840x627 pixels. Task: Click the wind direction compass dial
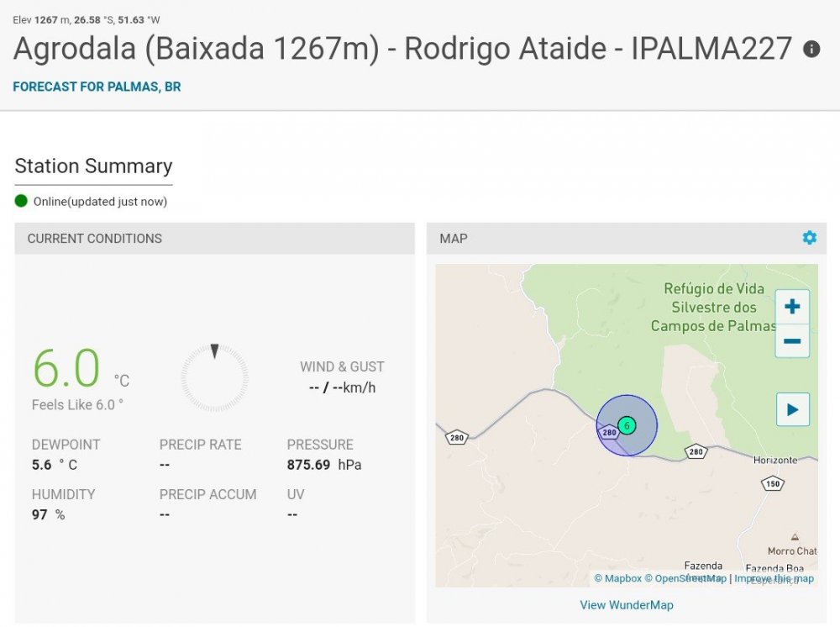click(214, 378)
